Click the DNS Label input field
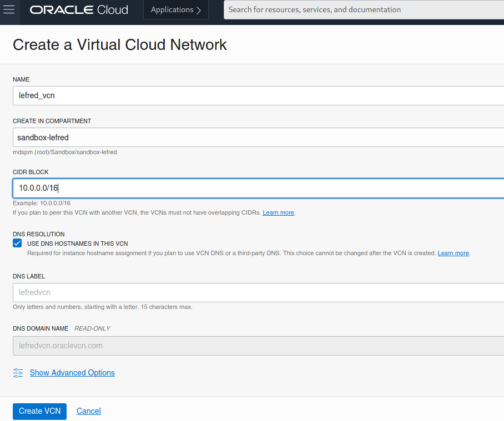 coord(259,292)
